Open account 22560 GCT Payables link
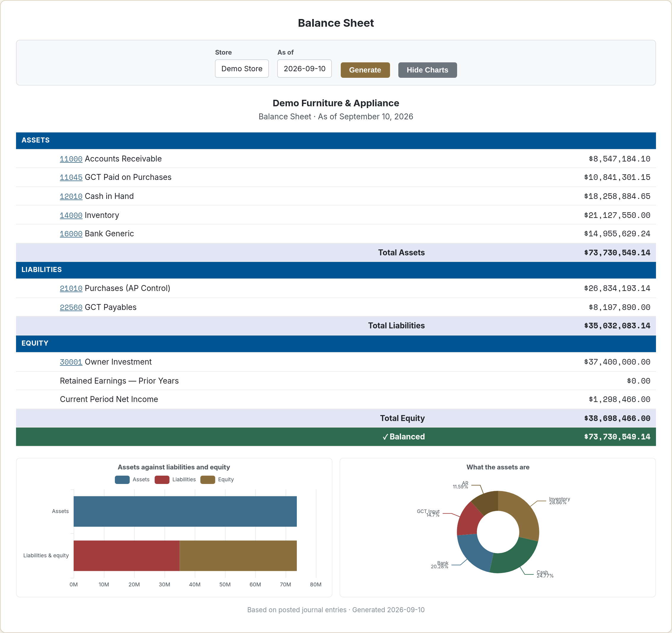This screenshot has height=633, width=672. (x=71, y=307)
